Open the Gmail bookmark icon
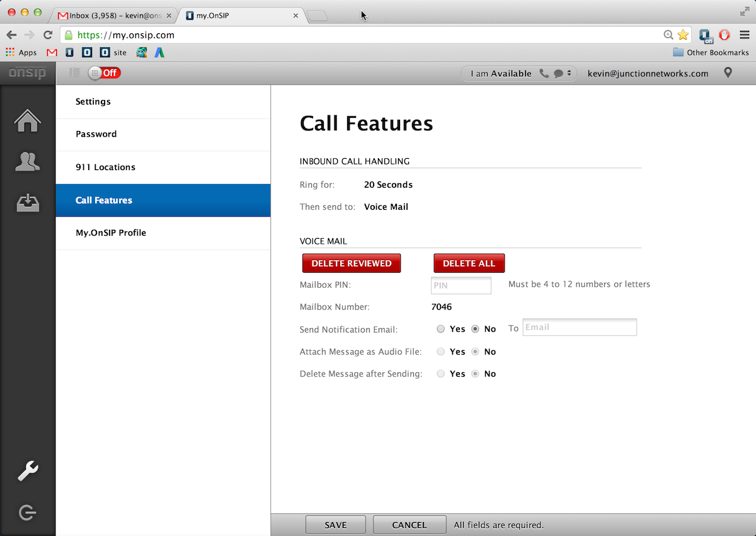 (52, 53)
